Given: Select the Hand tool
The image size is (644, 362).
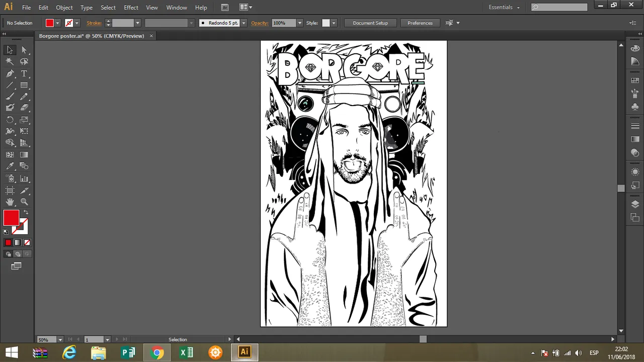Looking at the screenshot, I should pos(10,202).
